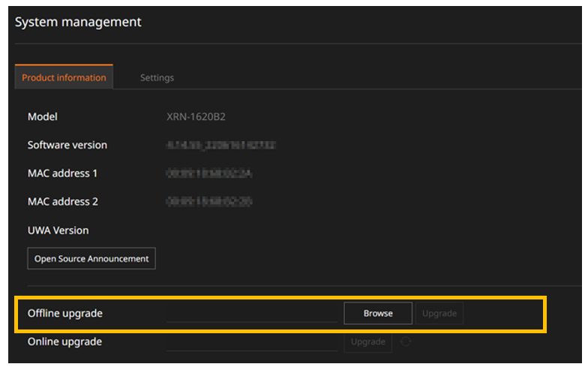The height and width of the screenshot is (370, 588).
Task: Click the XRN-1620B2 model value
Action: click(196, 117)
